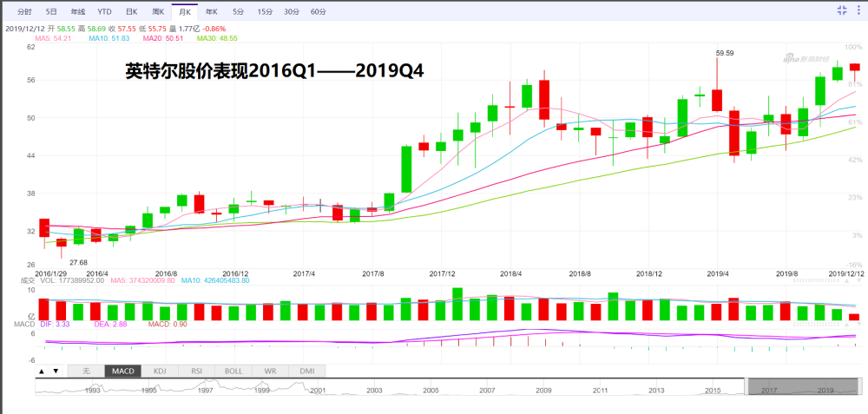Click the MA10: 51.83 legend label

[x=109, y=38]
